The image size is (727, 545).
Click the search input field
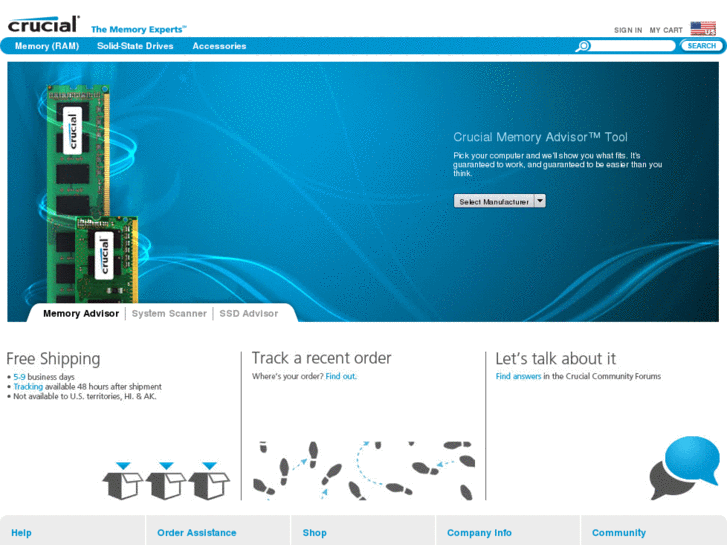pyautogui.click(x=633, y=46)
